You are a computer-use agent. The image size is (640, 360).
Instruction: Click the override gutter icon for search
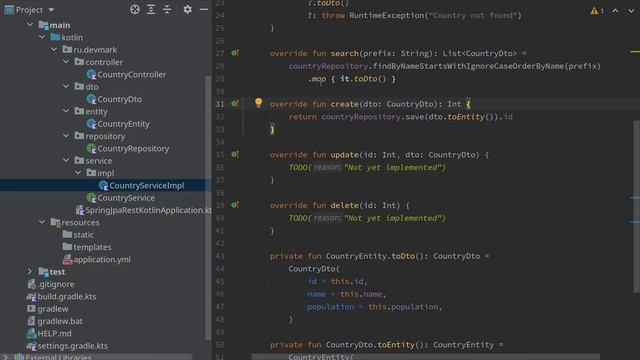(235, 53)
